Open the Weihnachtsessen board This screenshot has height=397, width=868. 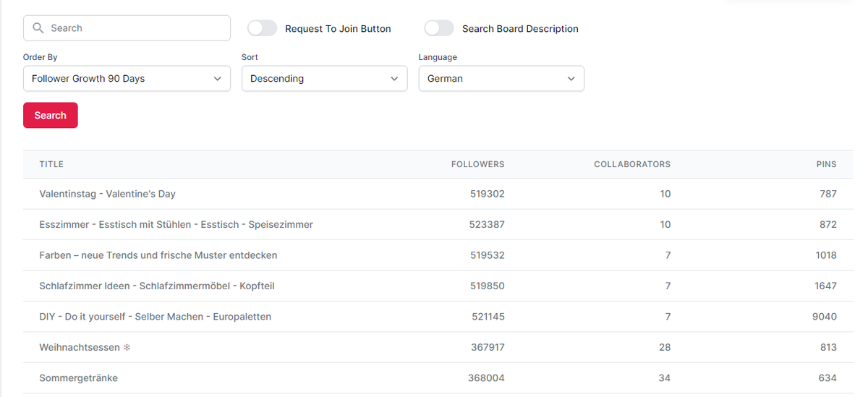point(85,347)
